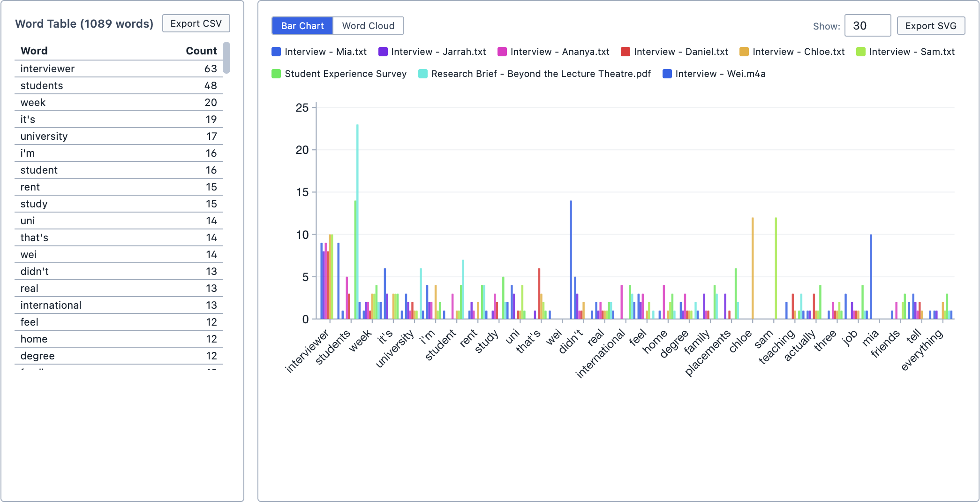
Task: Click the Show count input field
Action: (867, 26)
